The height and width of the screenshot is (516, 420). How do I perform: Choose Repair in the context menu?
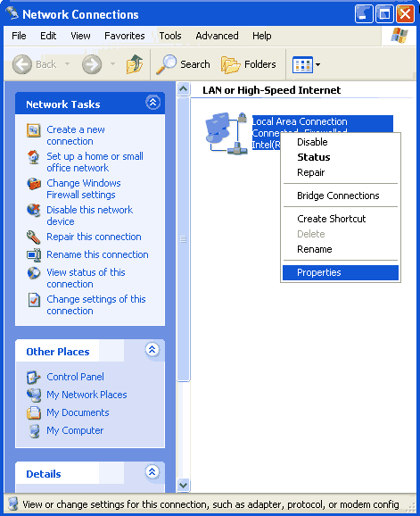341,172
